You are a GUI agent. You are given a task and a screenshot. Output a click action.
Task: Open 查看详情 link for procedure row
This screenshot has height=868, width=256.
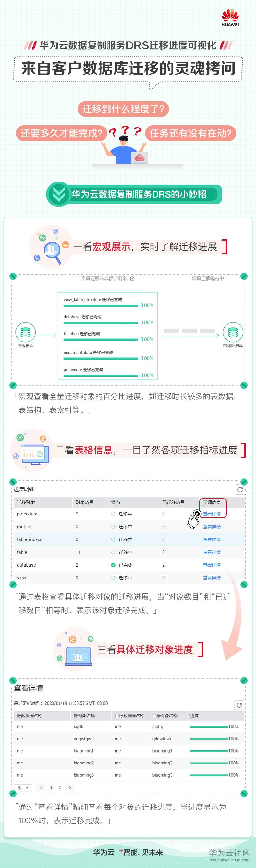click(212, 514)
